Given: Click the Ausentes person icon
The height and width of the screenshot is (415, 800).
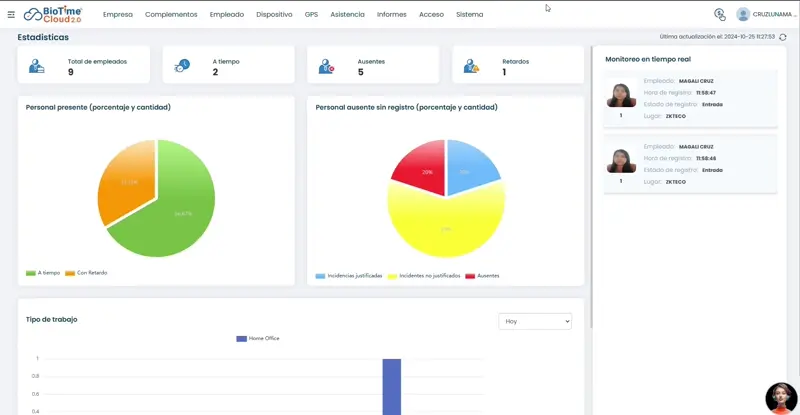Looking at the screenshot, I should [x=326, y=66].
